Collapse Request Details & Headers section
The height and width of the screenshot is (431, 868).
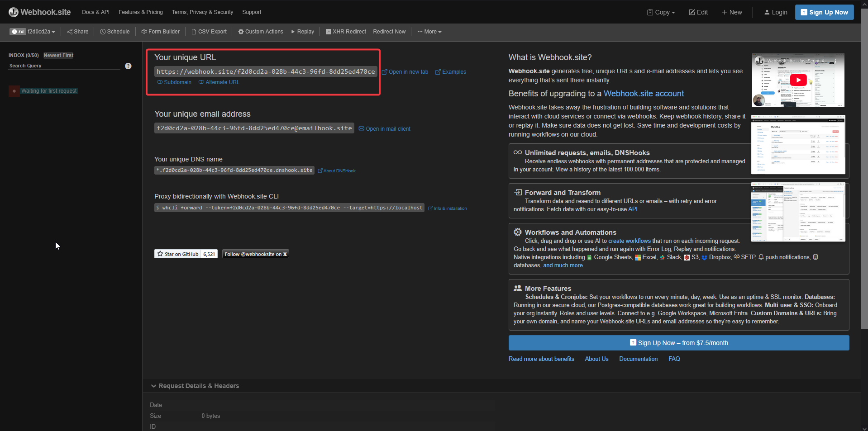click(x=195, y=386)
